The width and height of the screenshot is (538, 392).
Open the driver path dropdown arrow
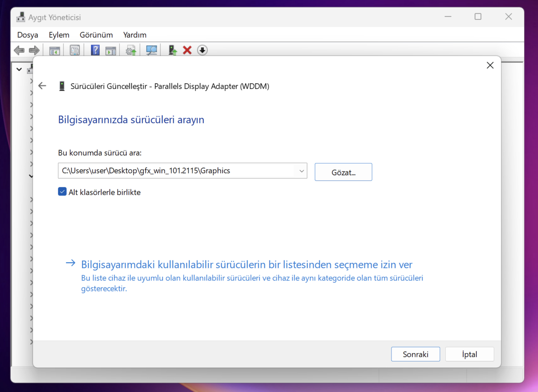tap(301, 171)
